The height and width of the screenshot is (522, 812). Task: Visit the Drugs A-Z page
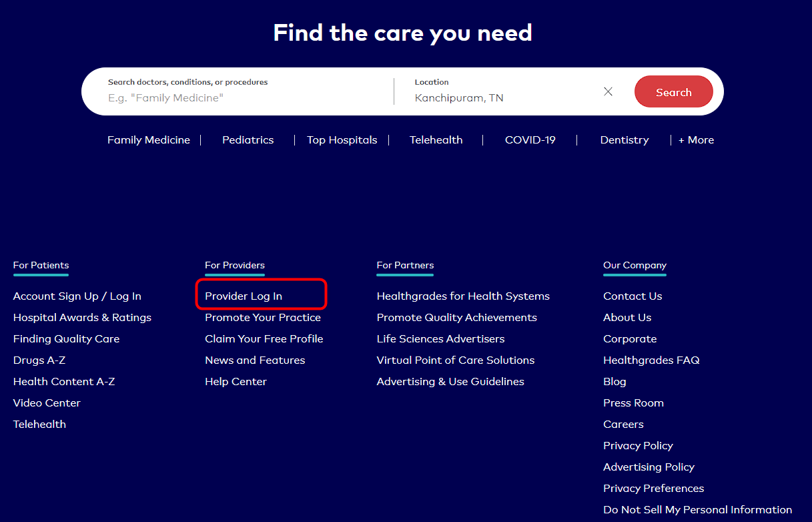tap(39, 360)
